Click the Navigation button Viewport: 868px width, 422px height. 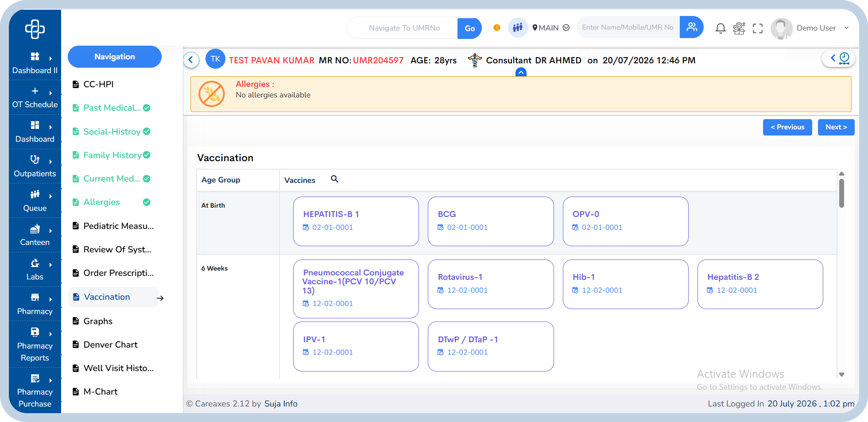pyautogui.click(x=115, y=57)
